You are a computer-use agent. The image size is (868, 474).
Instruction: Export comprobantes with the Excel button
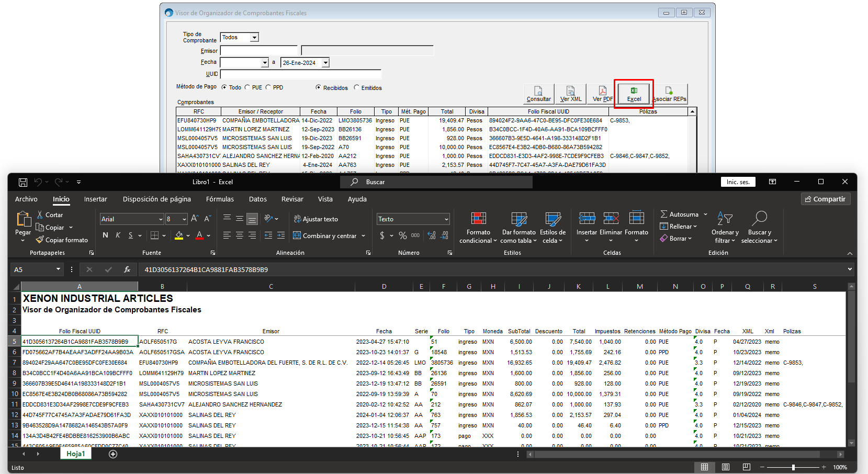point(634,94)
